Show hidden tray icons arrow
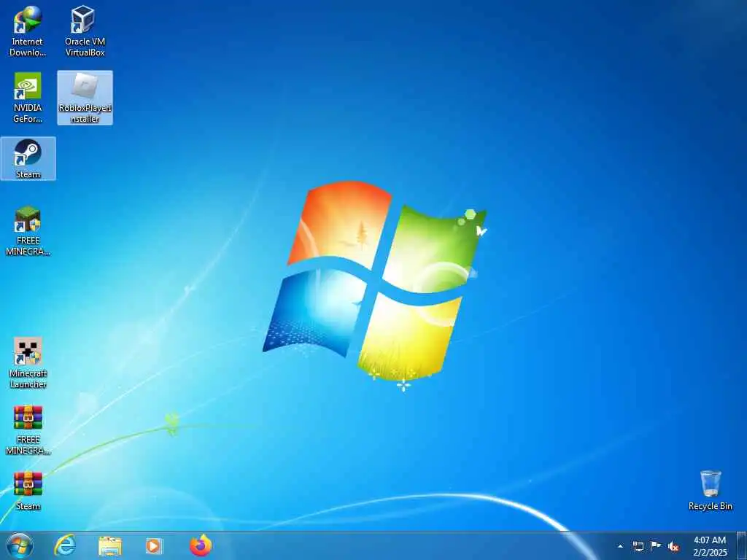747x560 pixels. [620, 546]
